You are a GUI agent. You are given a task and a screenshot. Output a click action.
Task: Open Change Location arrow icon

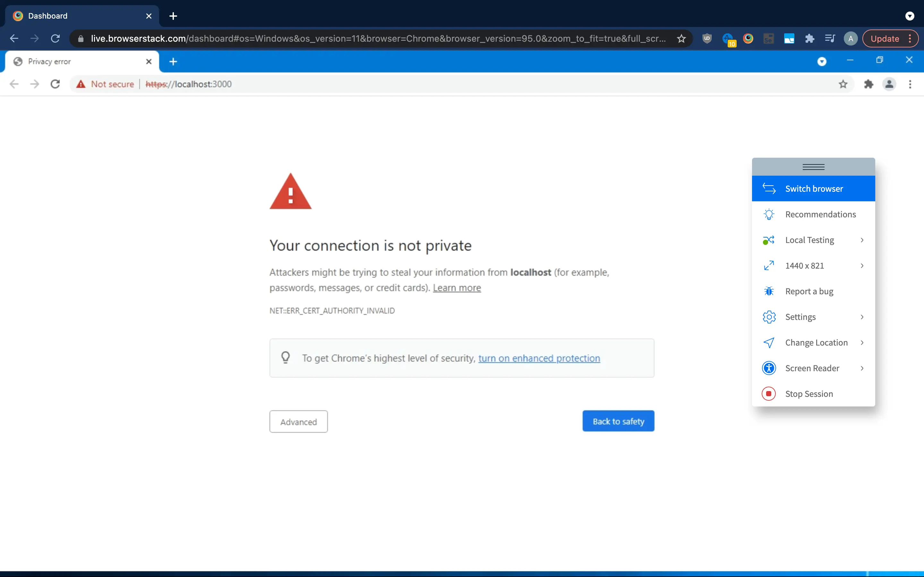tap(769, 343)
